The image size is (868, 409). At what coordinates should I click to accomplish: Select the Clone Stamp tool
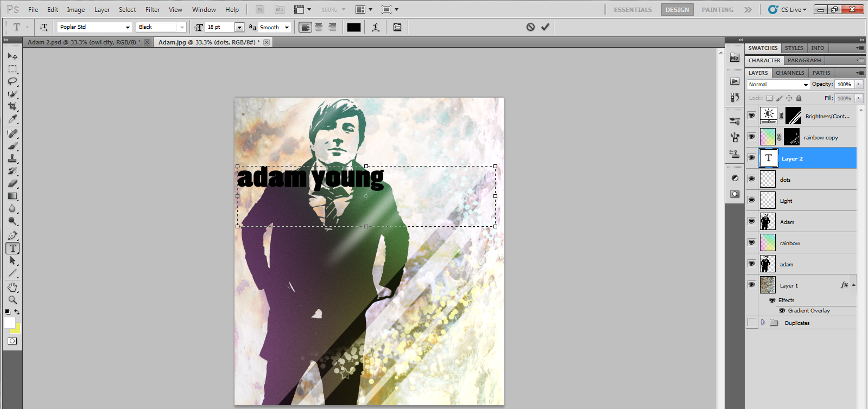tap(12, 158)
